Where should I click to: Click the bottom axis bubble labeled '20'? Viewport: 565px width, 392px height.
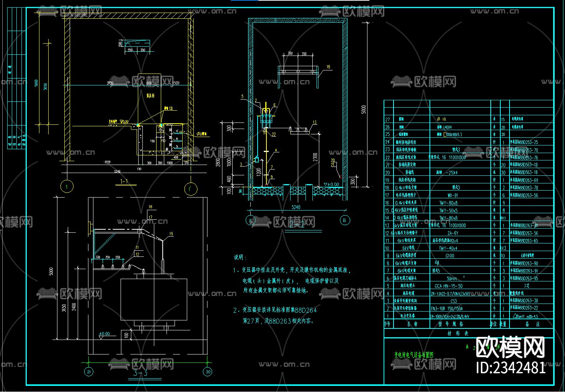point(208,372)
